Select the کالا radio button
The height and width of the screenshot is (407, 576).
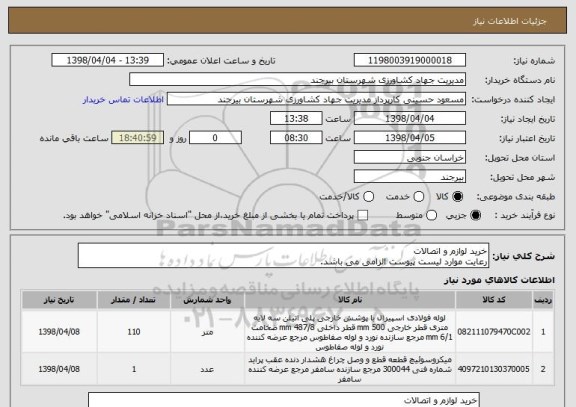[457, 197]
